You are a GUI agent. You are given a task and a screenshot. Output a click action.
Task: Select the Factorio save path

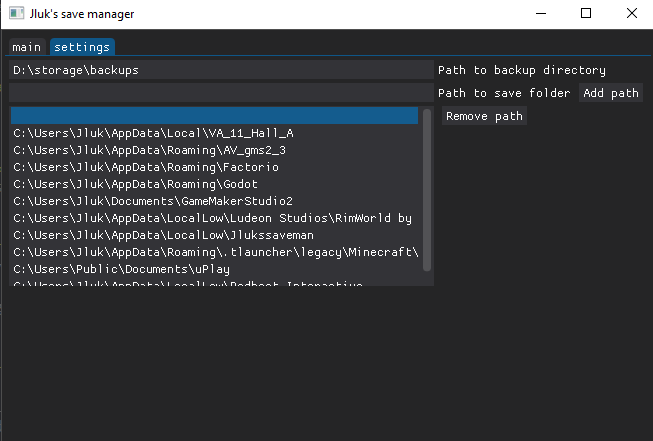(x=214, y=167)
